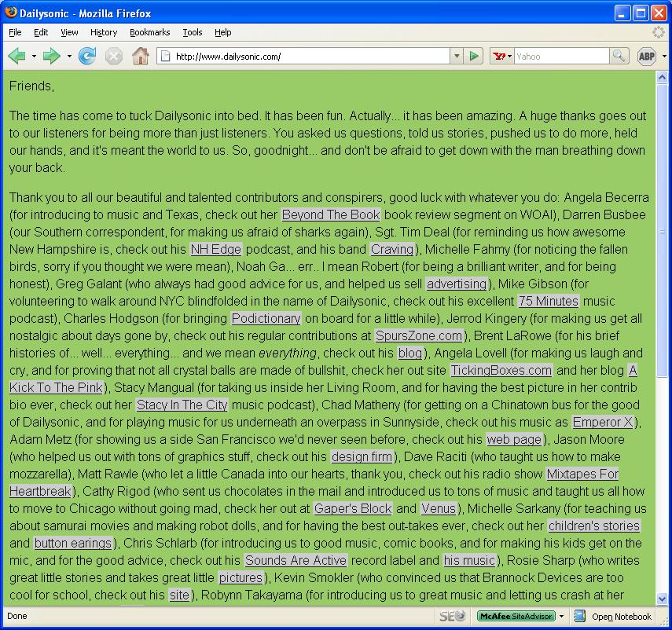
Task: Minimize the Firefox window
Action: [x=622, y=13]
